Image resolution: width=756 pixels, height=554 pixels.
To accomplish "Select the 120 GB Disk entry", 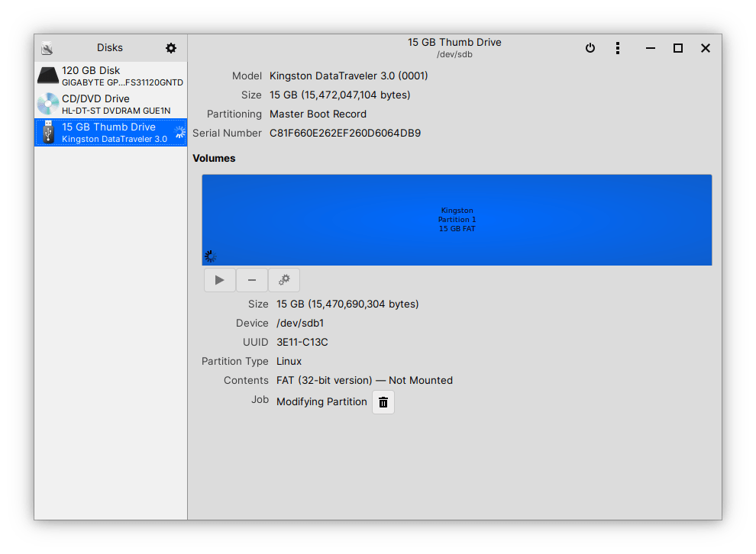I will (x=111, y=76).
